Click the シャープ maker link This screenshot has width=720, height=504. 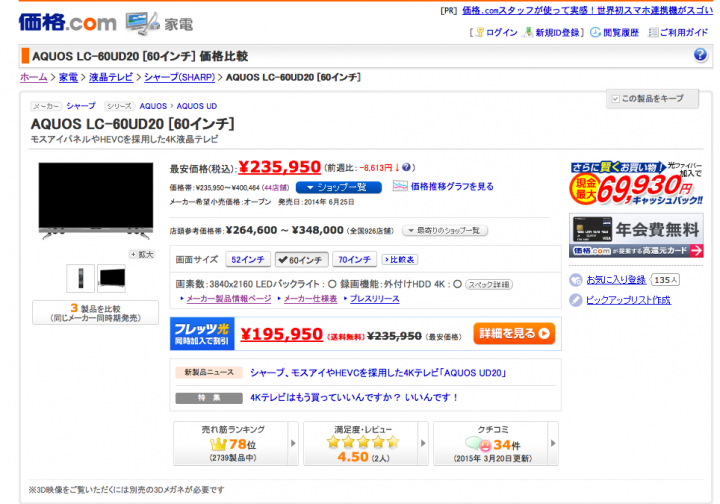pos(81,106)
